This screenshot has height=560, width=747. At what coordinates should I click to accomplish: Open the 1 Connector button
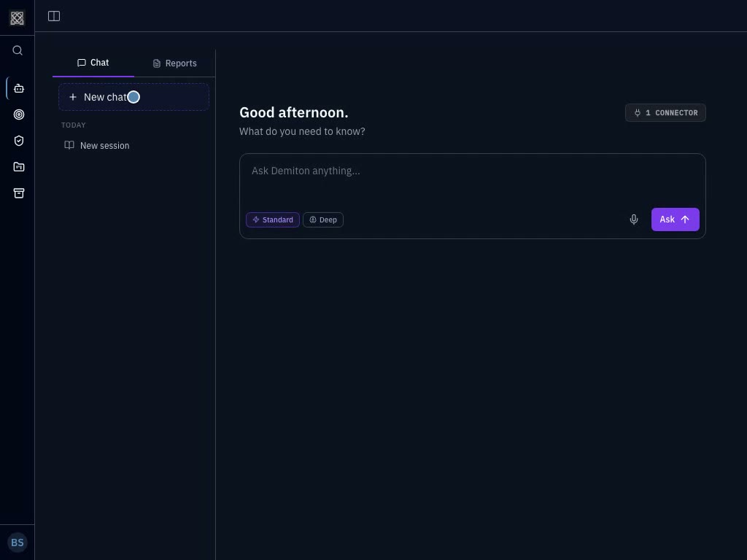(x=665, y=113)
